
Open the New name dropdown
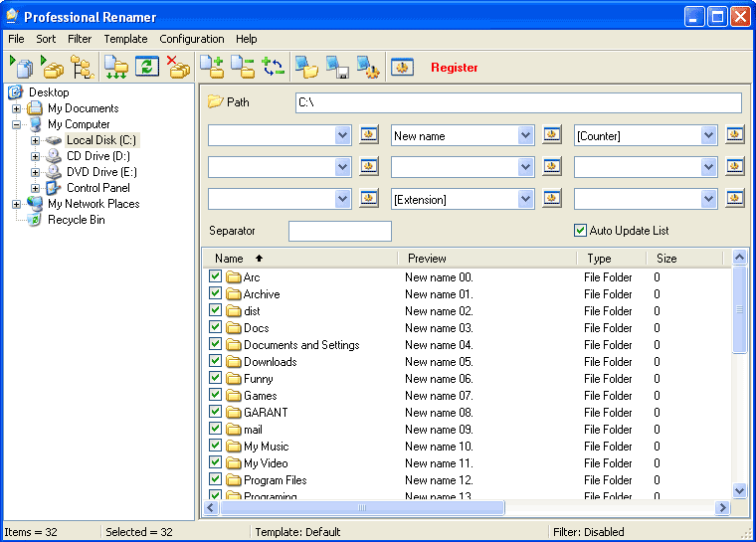pyautogui.click(x=525, y=135)
